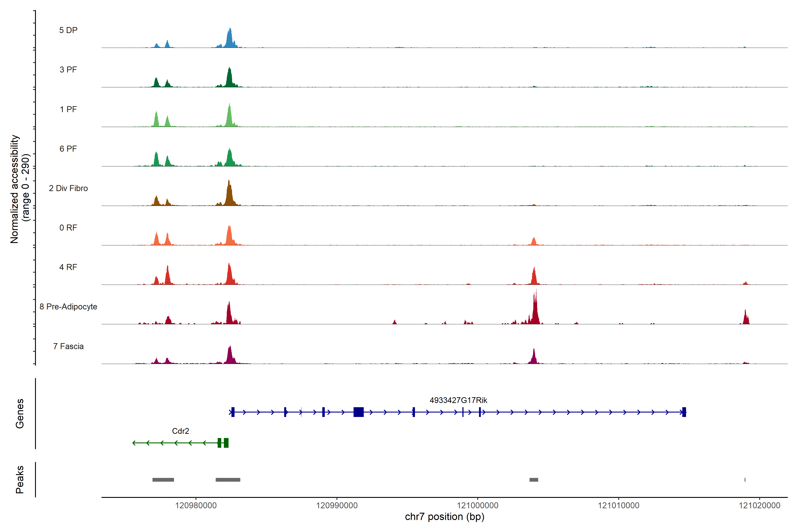Click the 4 RF track label
The height and width of the screenshot is (532, 798).
68,267
